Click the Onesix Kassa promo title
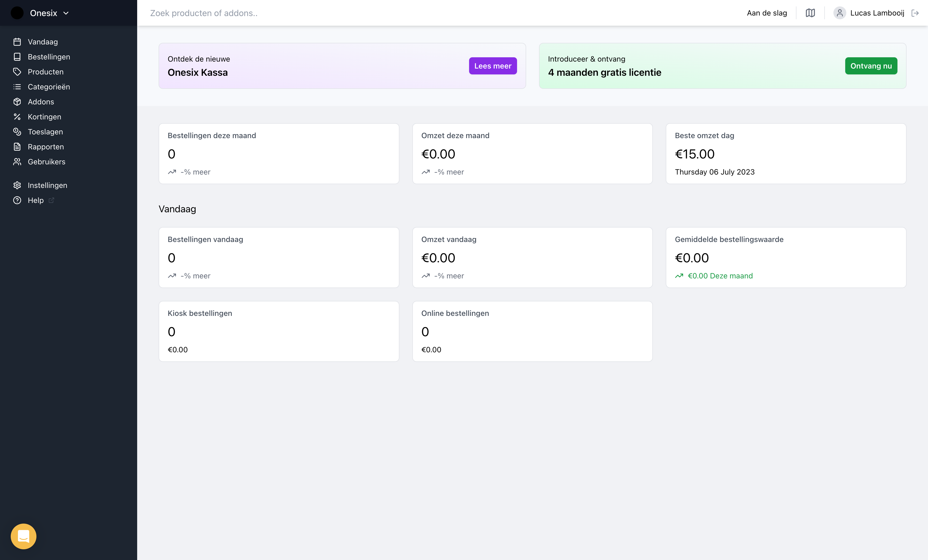928x560 pixels. 198,73
